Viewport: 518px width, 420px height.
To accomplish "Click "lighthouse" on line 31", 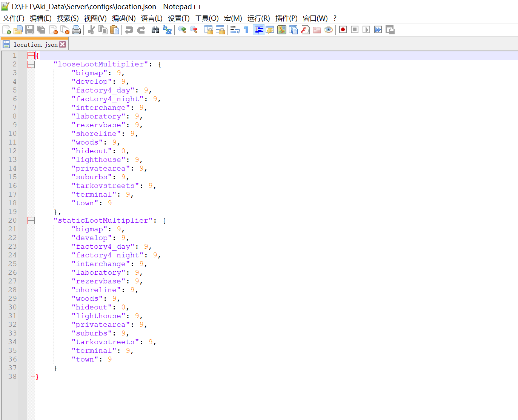I will click(x=98, y=316).
